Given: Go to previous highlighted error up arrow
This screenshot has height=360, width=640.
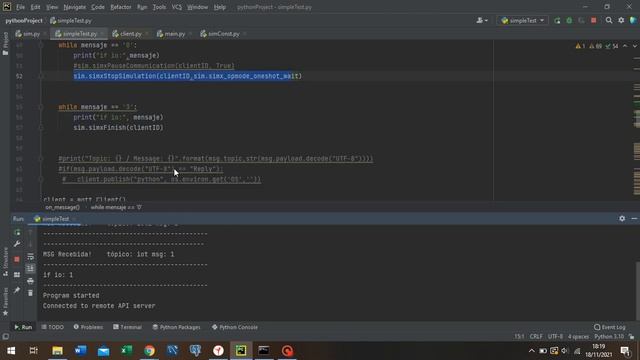Looking at the screenshot, I should pyautogui.click(x=625, y=46).
